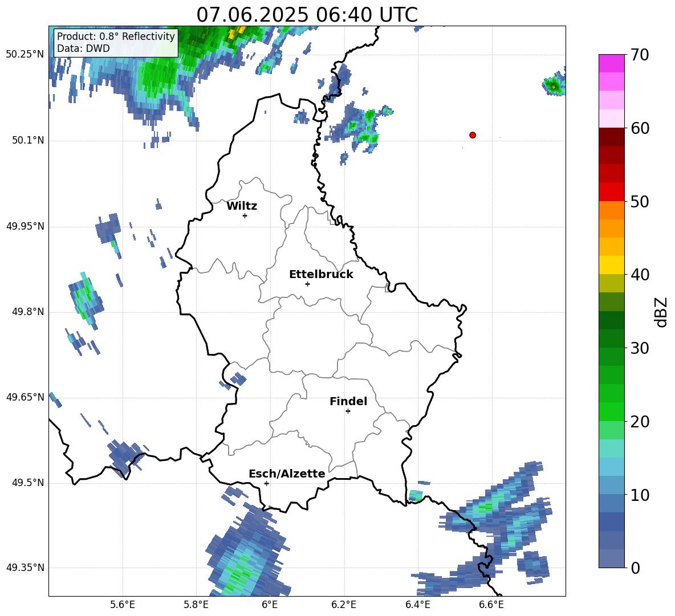Click the 5.6°E longitude label
Screen dimensions: 675x616
123,605
